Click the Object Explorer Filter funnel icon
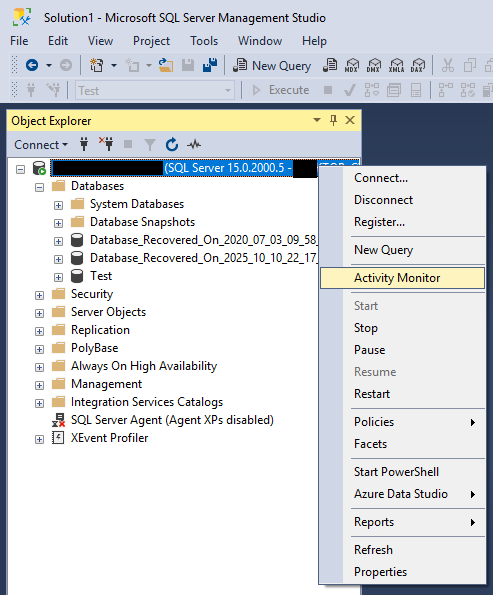The width and height of the screenshot is (493, 595). pos(150,145)
